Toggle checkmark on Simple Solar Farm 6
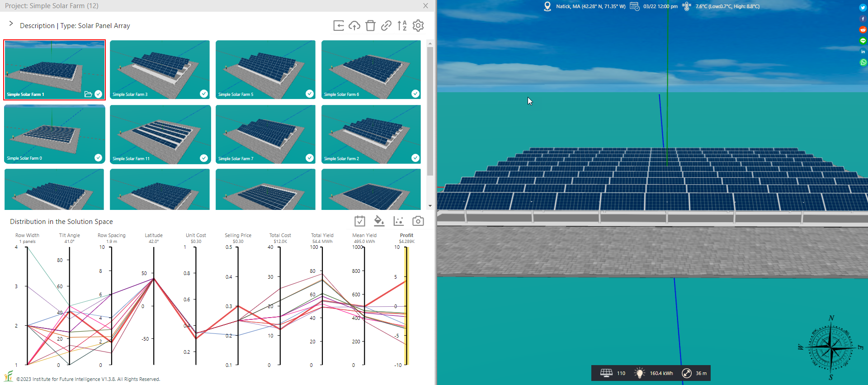This screenshot has width=868, height=385. tap(415, 94)
